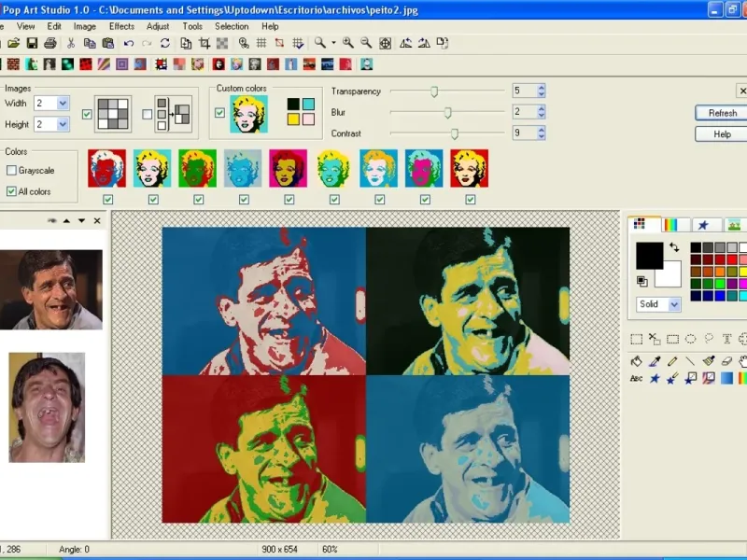The height and width of the screenshot is (560, 747).
Task: Select the paint bucket fill tool
Action: coord(636,361)
